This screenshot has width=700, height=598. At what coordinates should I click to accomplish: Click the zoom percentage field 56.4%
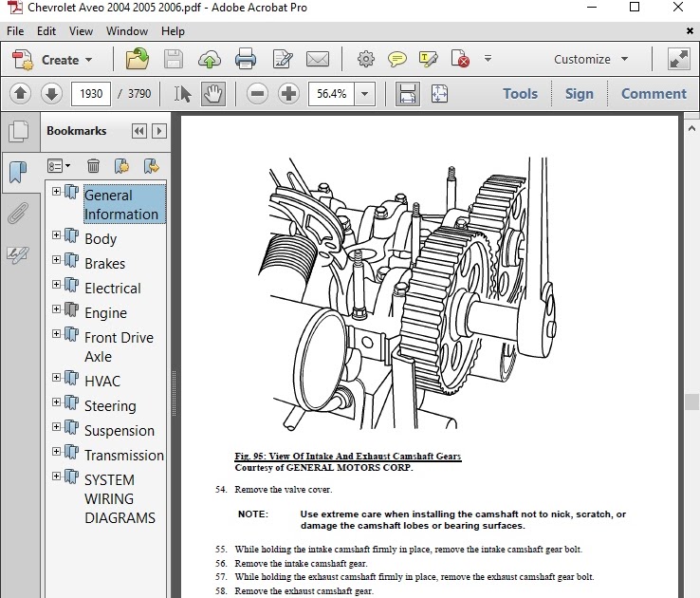(331, 94)
